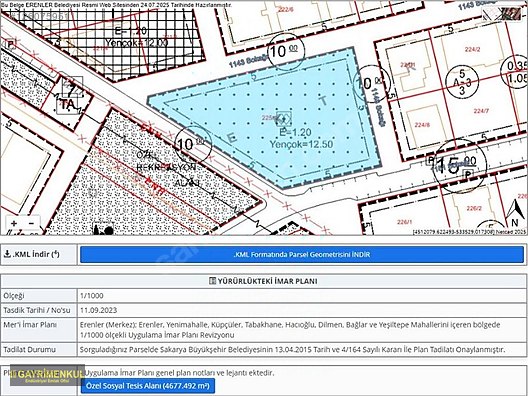Screen dimensions: 528x396
Task: Click the coordinates text at map bottom right
Action: pyautogui.click(x=469, y=232)
